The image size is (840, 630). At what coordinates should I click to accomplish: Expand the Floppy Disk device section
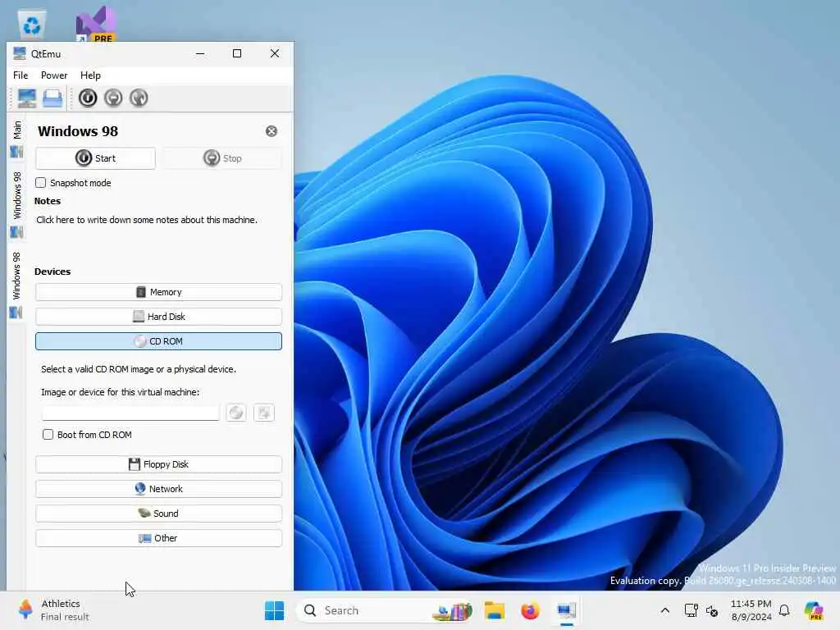pos(158,464)
